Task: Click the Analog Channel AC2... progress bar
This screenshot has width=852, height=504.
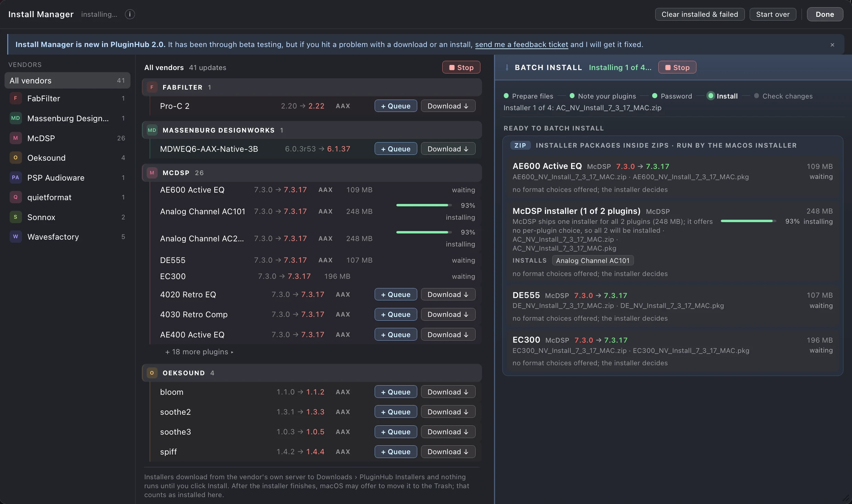Action: click(x=424, y=232)
